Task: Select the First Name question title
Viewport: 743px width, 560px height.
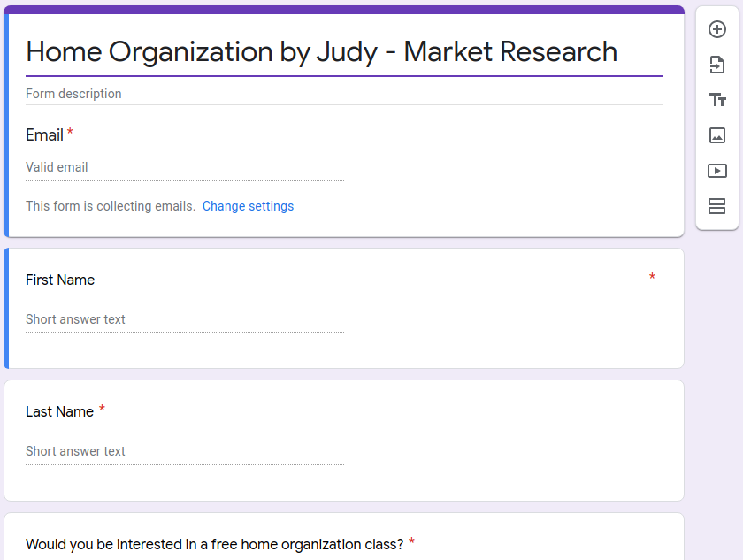Action: (x=60, y=280)
